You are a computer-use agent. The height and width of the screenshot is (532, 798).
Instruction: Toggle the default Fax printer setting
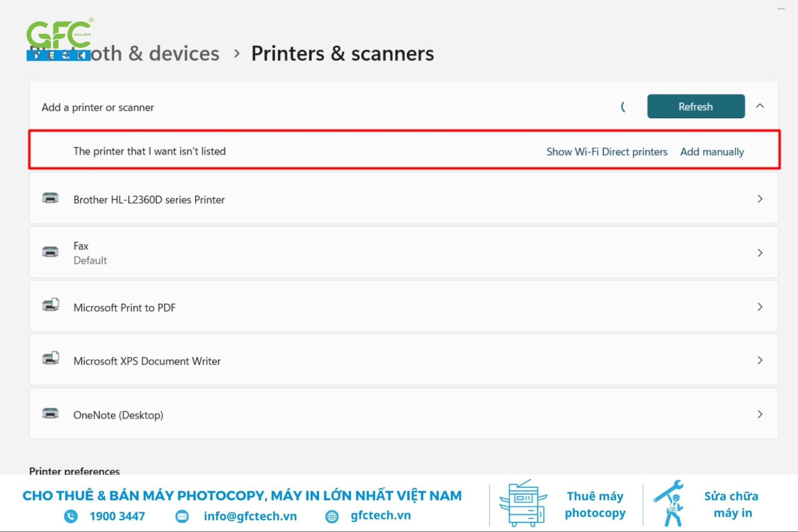[404, 252]
